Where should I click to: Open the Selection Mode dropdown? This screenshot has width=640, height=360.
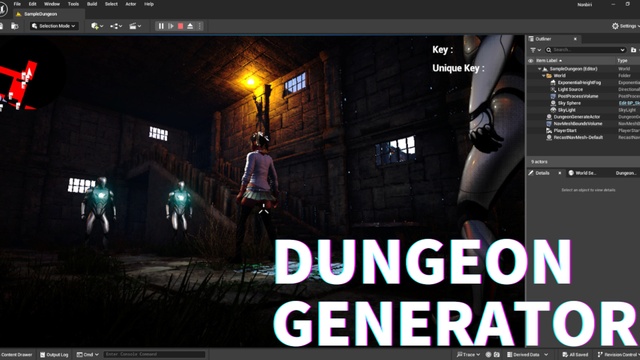[x=54, y=26]
